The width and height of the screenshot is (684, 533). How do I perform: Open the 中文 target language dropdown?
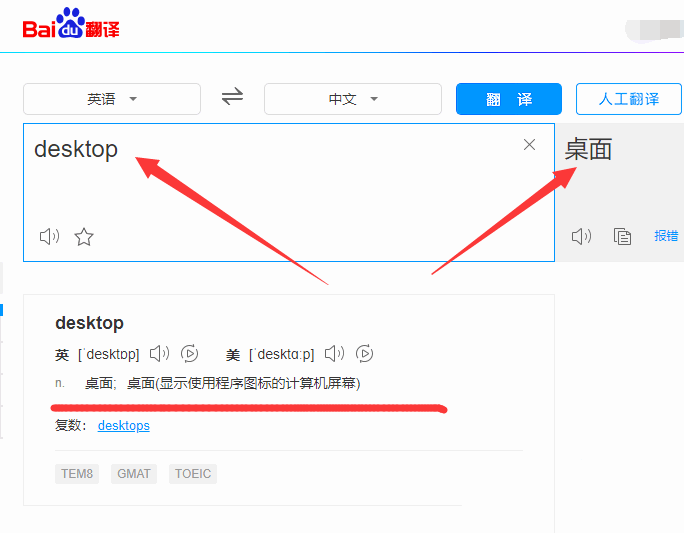click(x=353, y=99)
